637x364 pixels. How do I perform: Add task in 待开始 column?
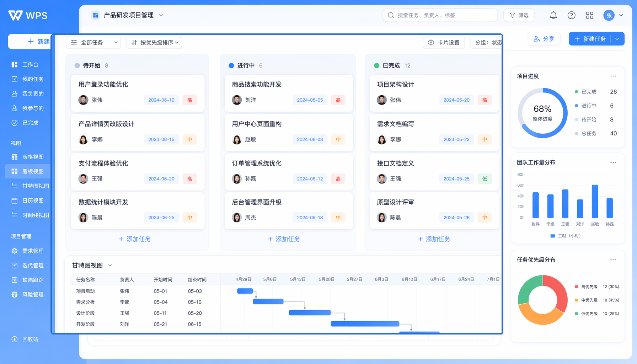[135, 239]
